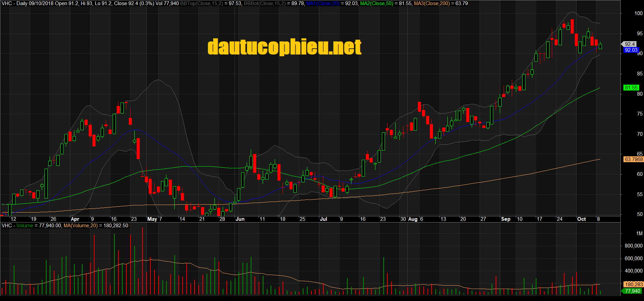Image resolution: width=644 pixels, height=301 pixels.
Task: Click the MA(Volume,20) label in volume pane
Action: (x=80, y=226)
